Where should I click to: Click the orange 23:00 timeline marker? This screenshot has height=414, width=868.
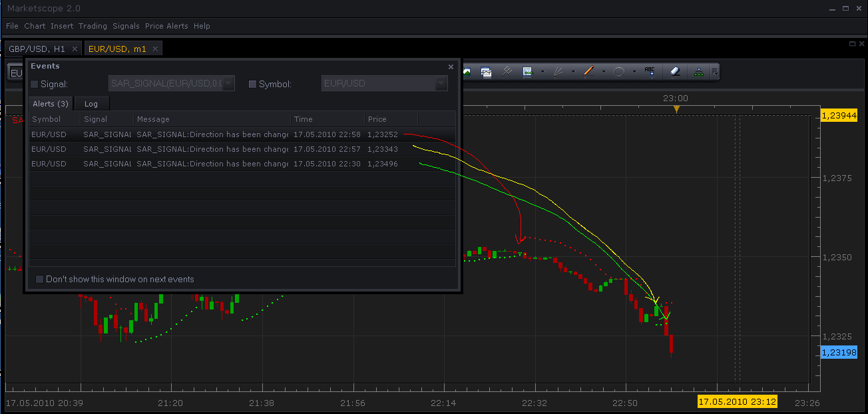pos(676,109)
